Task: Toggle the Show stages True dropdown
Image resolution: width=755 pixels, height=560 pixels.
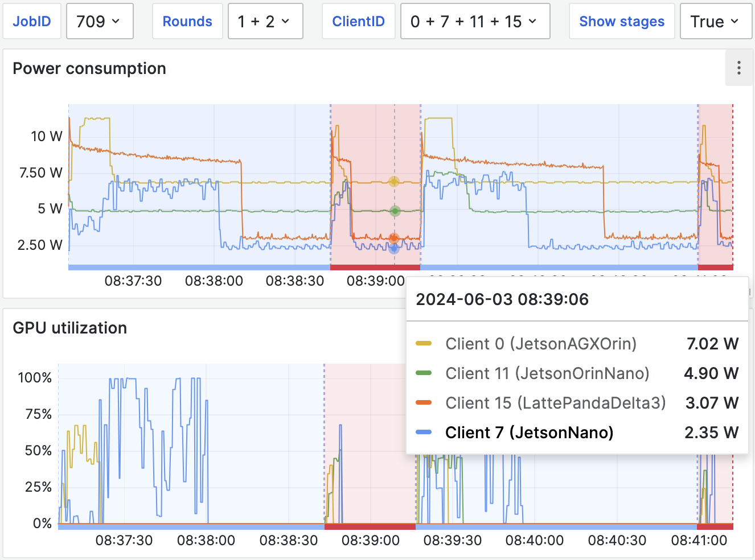Action: click(715, 22)
